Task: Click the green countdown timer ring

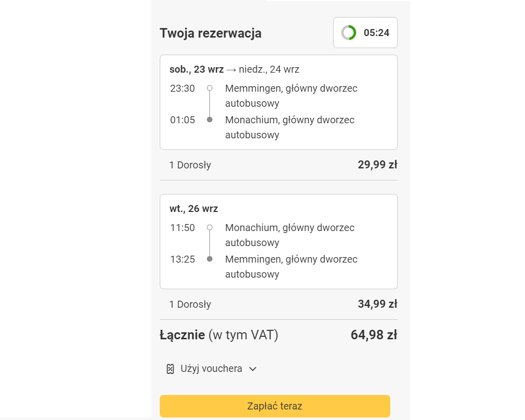Action: [349, 33]
